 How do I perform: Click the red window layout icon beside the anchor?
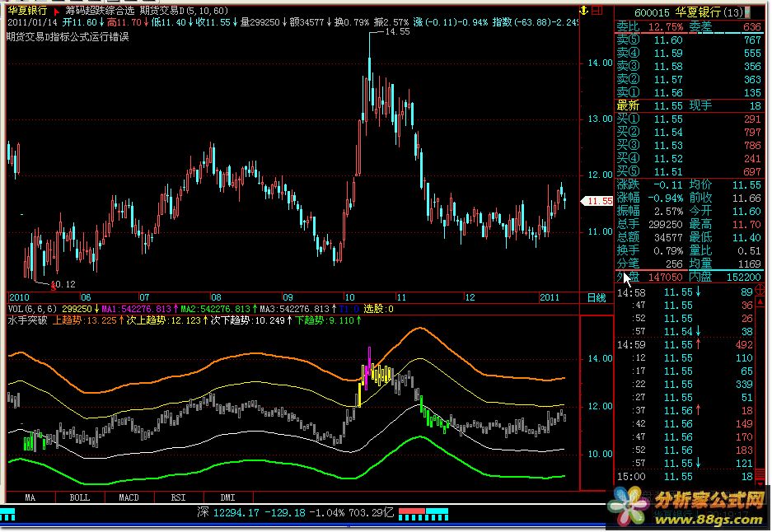tap(597, 11)
